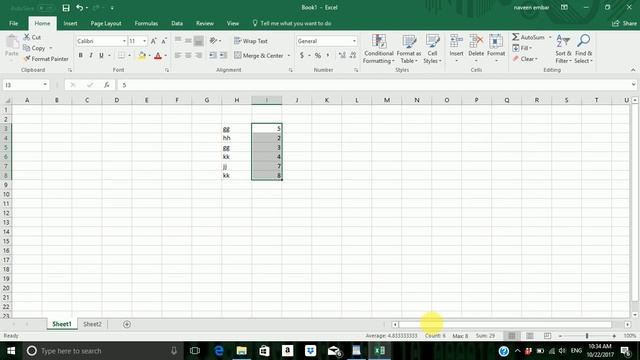Expand the AutoSum dropdown arrow
This screenshot has width=640, height=360.
550,37
